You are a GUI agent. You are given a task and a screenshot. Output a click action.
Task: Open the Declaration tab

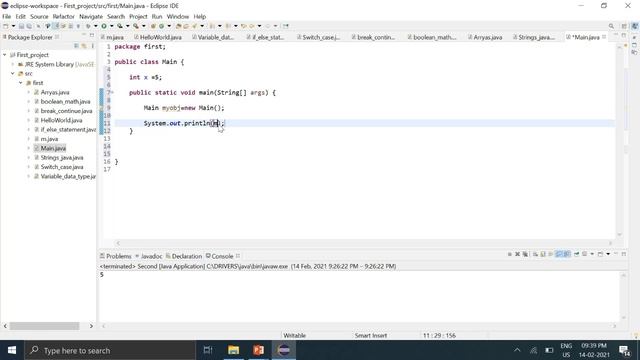tap(184, 256)
